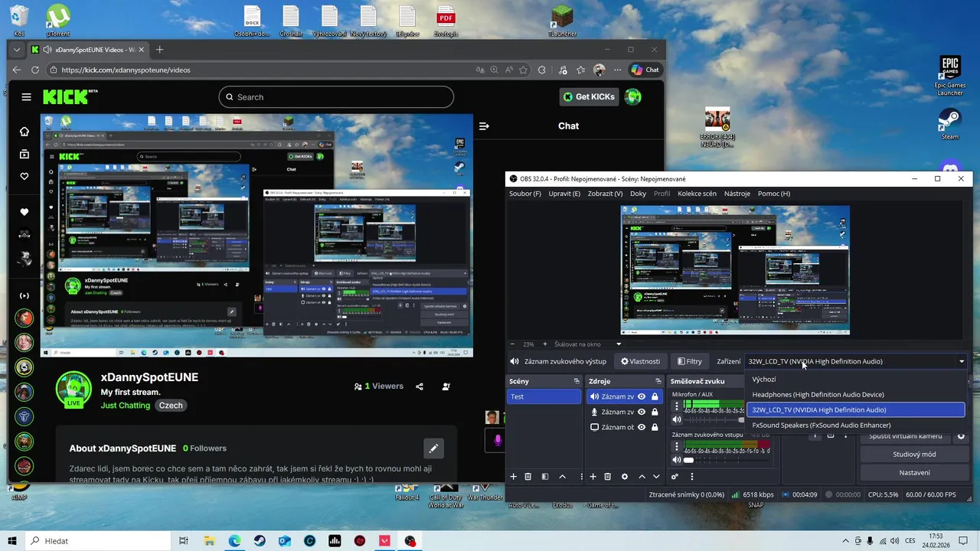Toggle visibility of the first Záznam zv source
The width and height of the screenshot is (980, 551).
pos(642,396)
